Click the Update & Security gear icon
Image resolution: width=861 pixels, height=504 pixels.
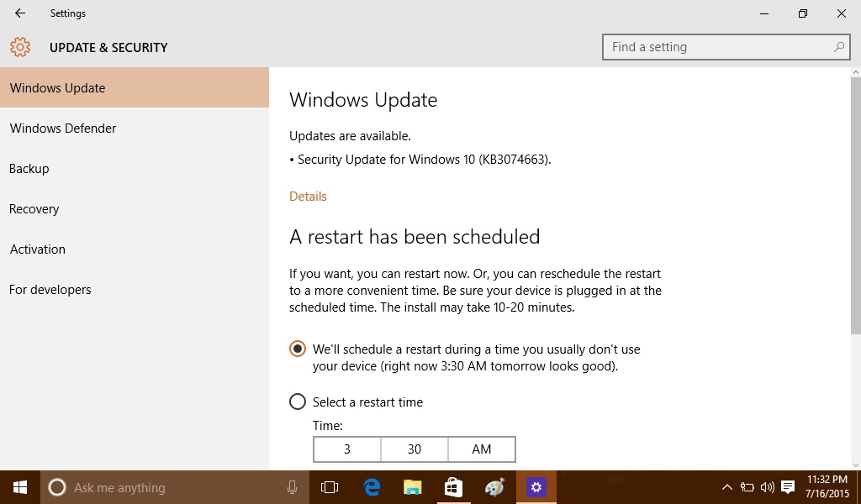[20, 47]
